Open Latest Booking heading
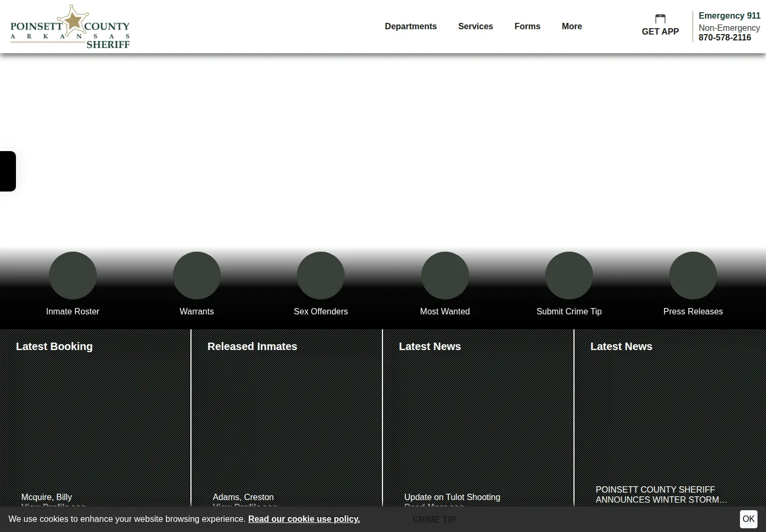The height and width of the screenshot is (532, 766). click(x=54, y=346)
